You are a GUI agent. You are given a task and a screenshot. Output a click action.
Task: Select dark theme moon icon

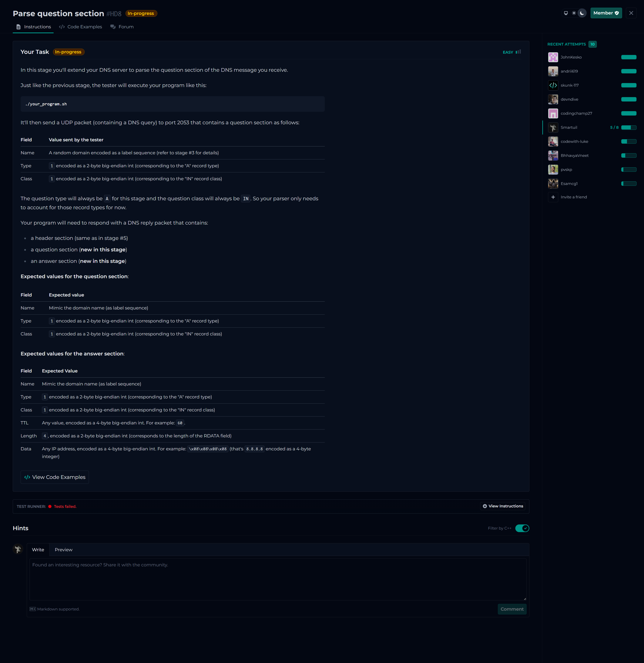(x=582, y=13)
